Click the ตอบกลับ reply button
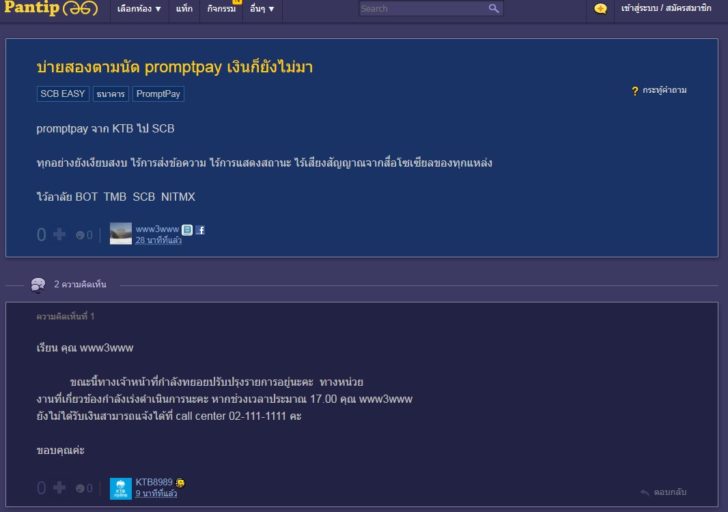 pyautogui.click(x=663, y=492)
